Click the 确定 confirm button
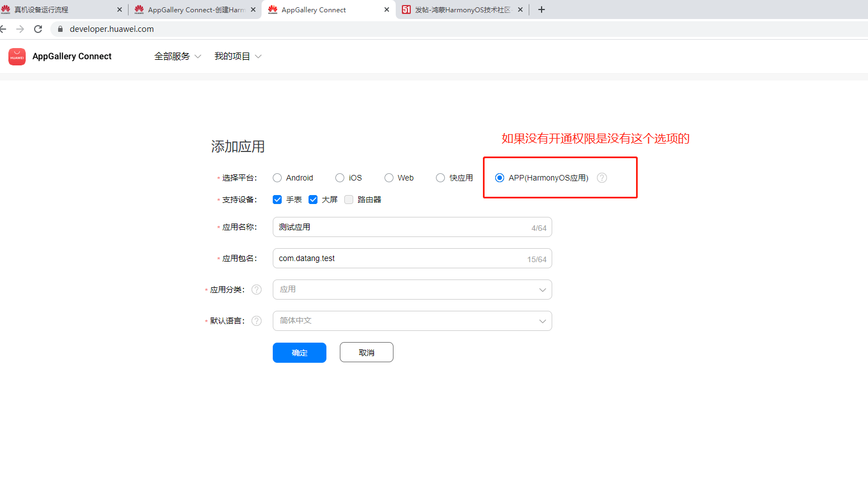The width and height of the screenshot is (868, 493). point(300,353)
